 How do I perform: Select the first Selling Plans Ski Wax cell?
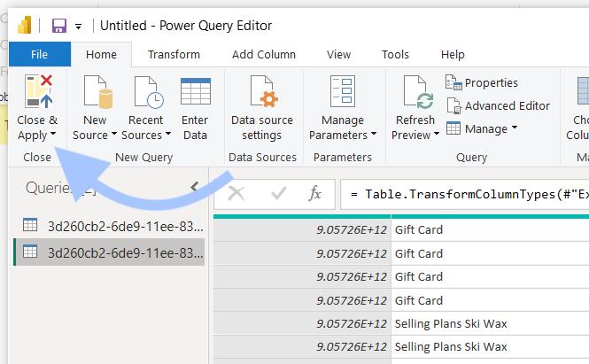490,323
